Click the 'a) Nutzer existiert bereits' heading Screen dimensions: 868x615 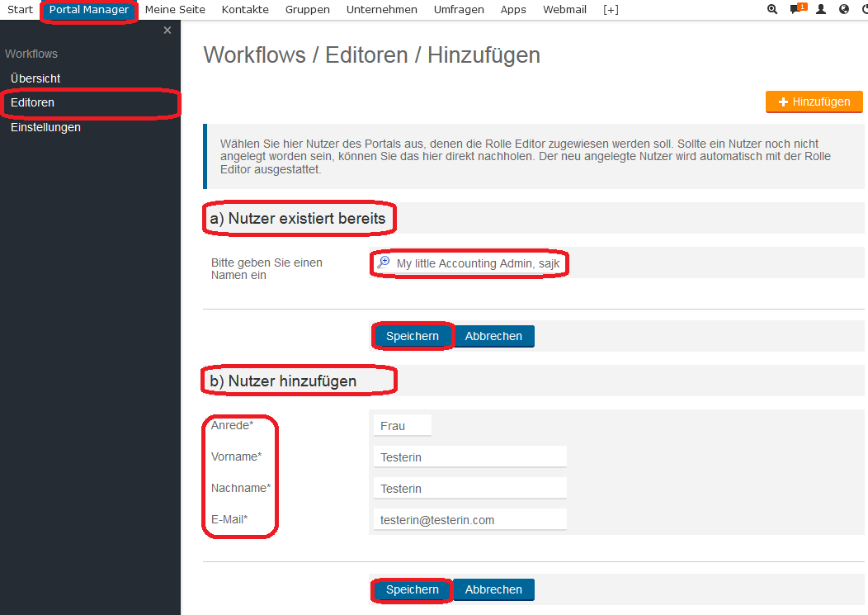[x=297, y=218]
